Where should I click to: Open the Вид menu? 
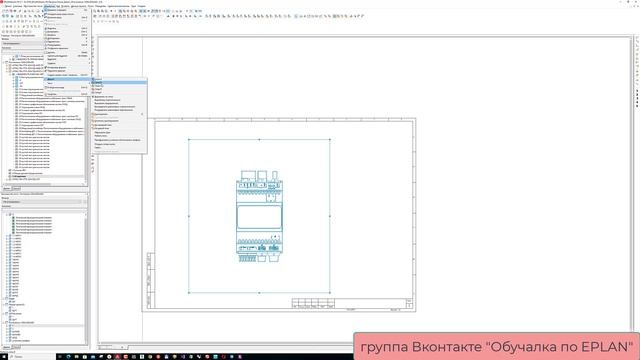click(58, 6)
